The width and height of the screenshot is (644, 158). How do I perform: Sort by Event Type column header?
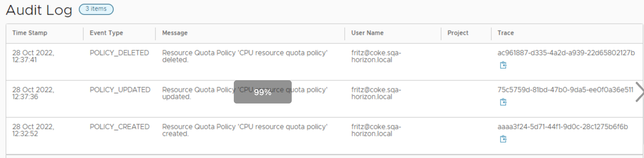pos(106,33)
